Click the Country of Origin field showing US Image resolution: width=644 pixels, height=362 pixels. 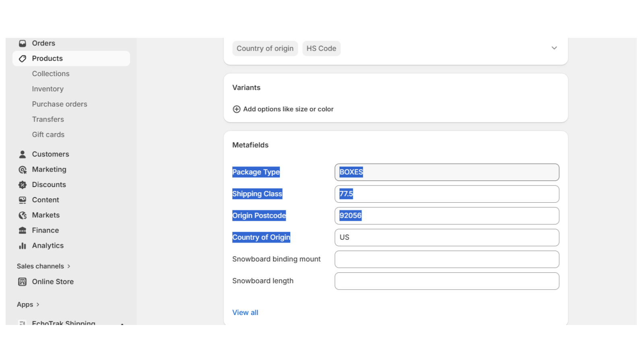tap(446, 237)
